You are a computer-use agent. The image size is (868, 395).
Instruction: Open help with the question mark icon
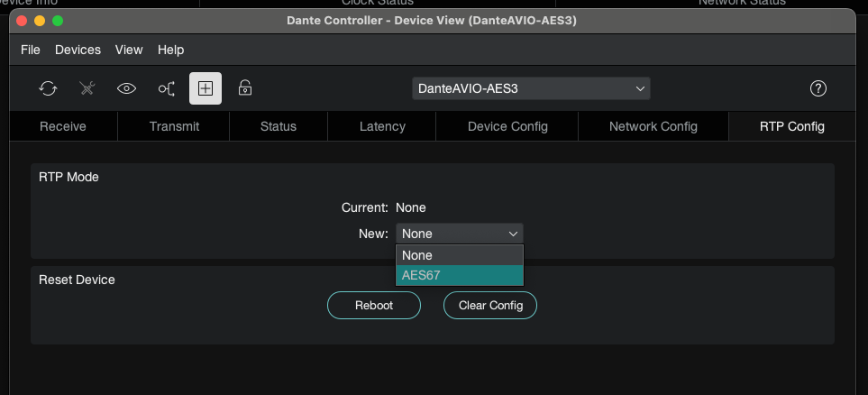(818, 88)
